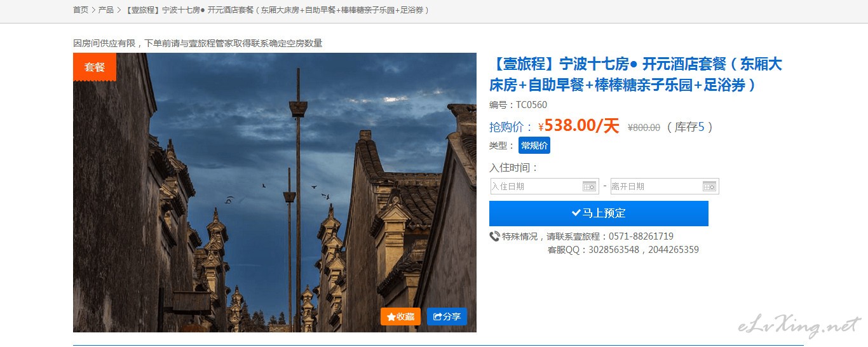Open the 首页 breadcrumb link
Screen dimensions: 868x347
[81, 10]
